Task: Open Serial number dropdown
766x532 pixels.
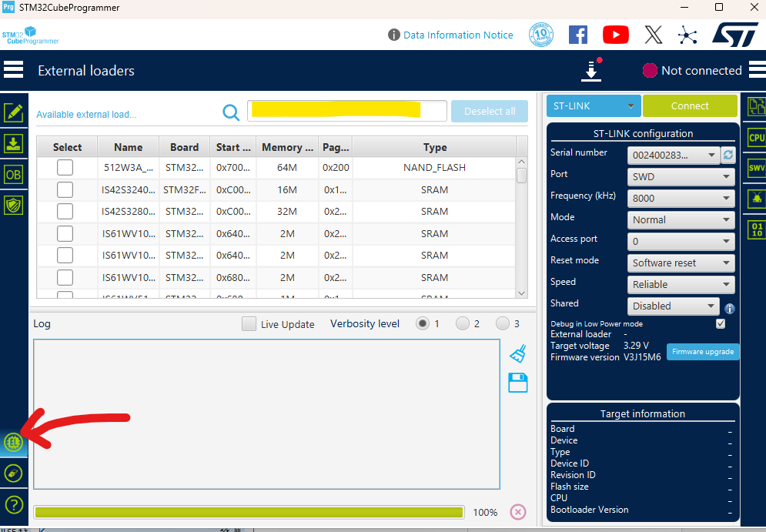Action: 673,156
